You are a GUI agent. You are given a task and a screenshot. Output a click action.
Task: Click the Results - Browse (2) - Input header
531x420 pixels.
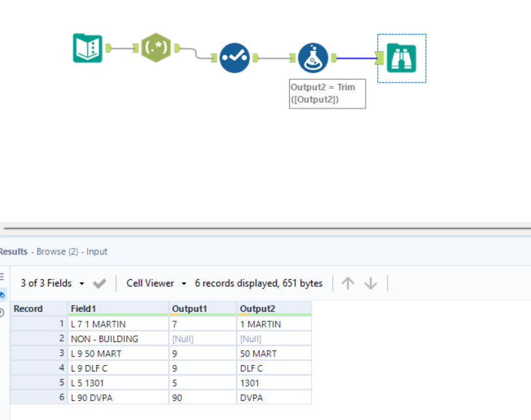click(52, 251)
